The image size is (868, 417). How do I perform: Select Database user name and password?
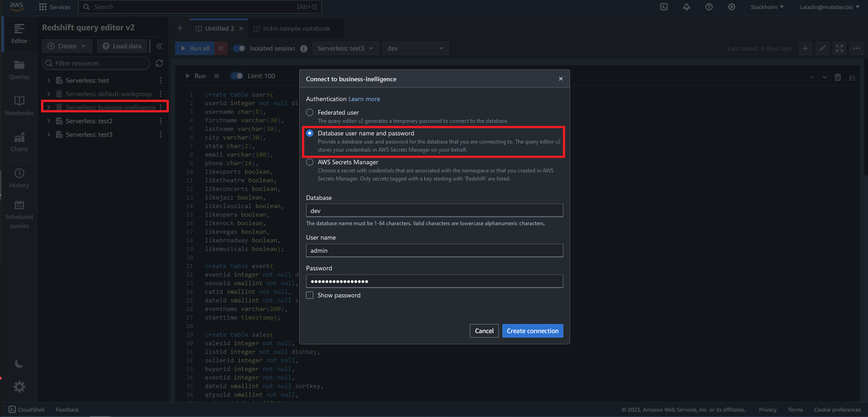(x=310, y=133)
